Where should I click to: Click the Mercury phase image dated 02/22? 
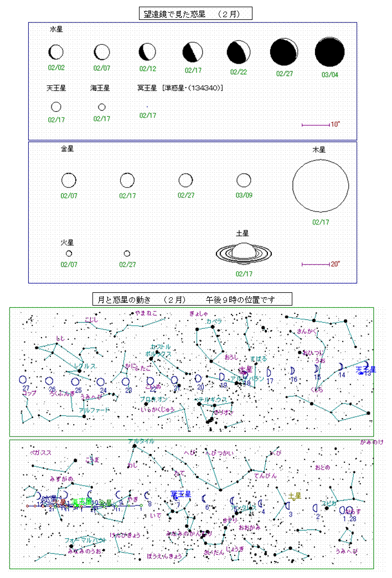(239, 52)
